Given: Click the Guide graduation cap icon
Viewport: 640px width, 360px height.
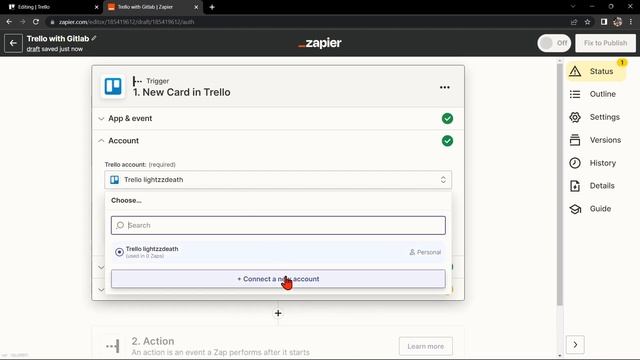Looking at the screenshot, I should [x=575, y=209].
